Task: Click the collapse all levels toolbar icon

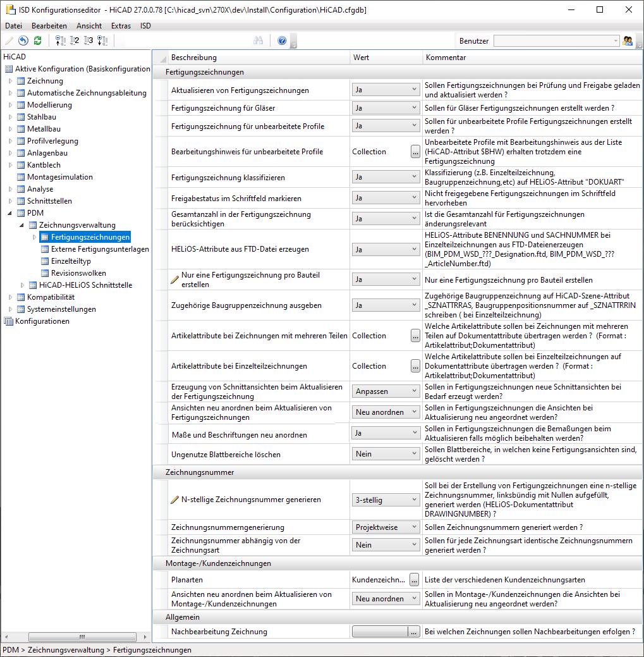Action: tap(60, 40)
